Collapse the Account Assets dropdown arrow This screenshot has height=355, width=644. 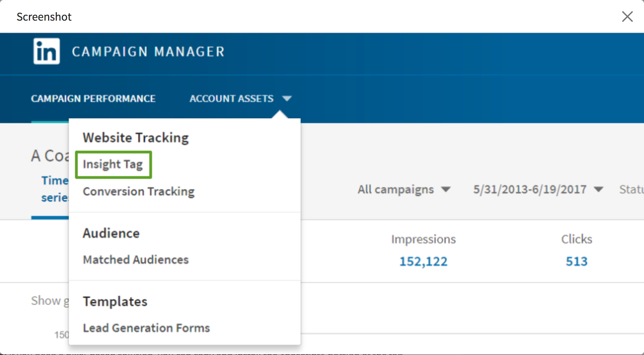(287, 99)
